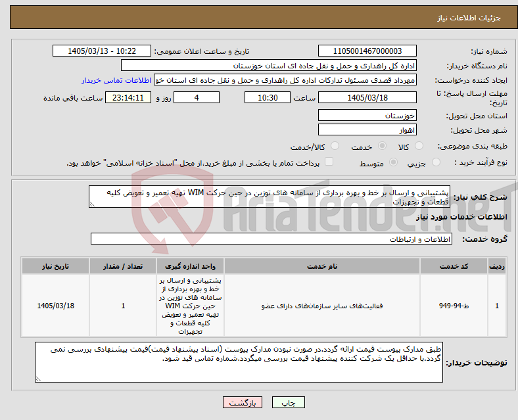Click the deadline time field 10:30
This screenshot has height=420, width=518.
pos(268,98)
